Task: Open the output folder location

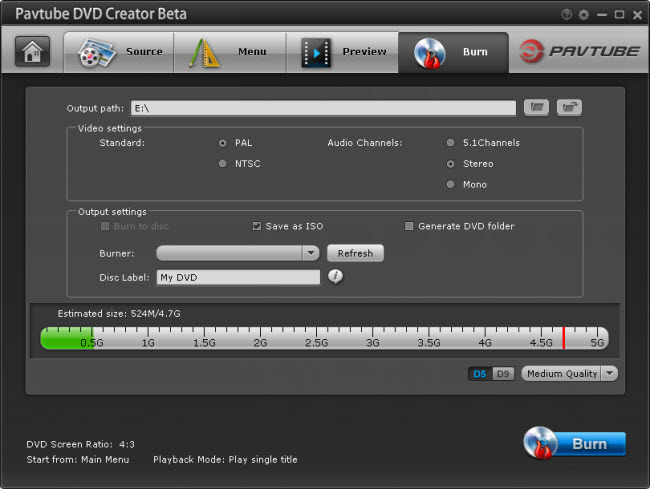Action: click(569, 107)
